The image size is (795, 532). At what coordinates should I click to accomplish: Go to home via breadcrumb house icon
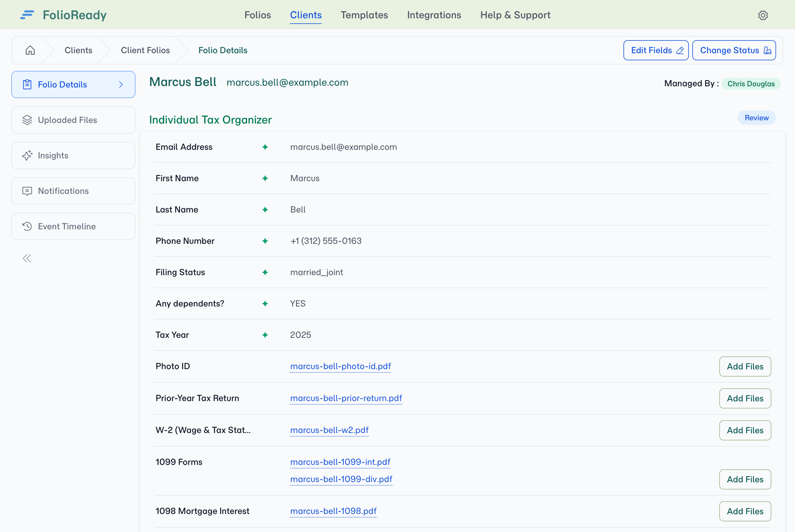click(30, 50)
